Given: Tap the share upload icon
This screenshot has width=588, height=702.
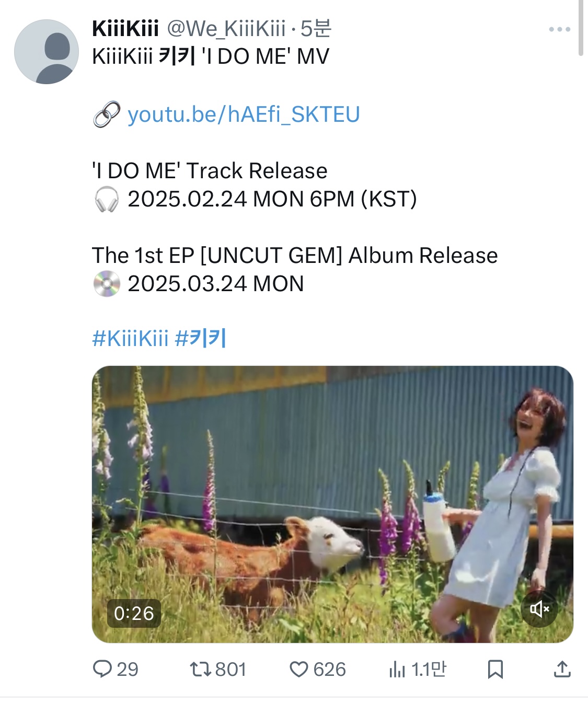Looking at the screenshot, I should [562, 669].
